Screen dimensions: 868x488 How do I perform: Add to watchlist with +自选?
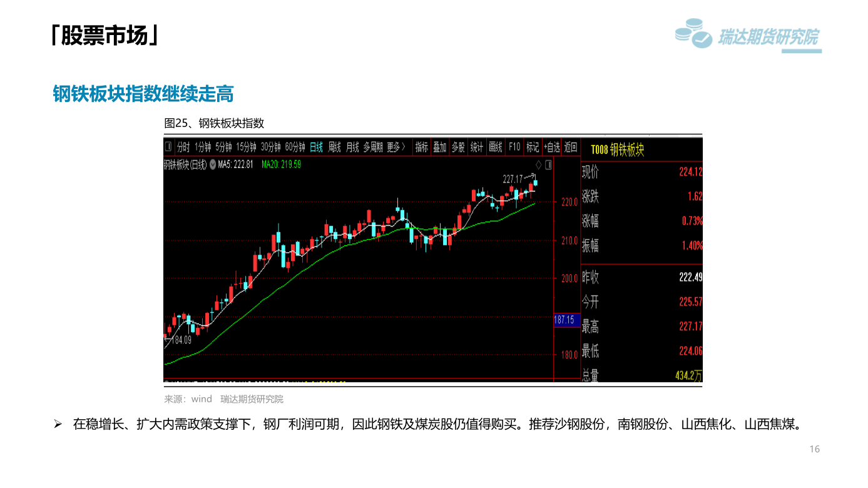click(551, 147)
